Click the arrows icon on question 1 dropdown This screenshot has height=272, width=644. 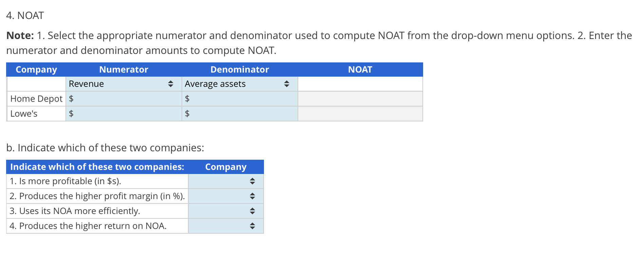252,181
